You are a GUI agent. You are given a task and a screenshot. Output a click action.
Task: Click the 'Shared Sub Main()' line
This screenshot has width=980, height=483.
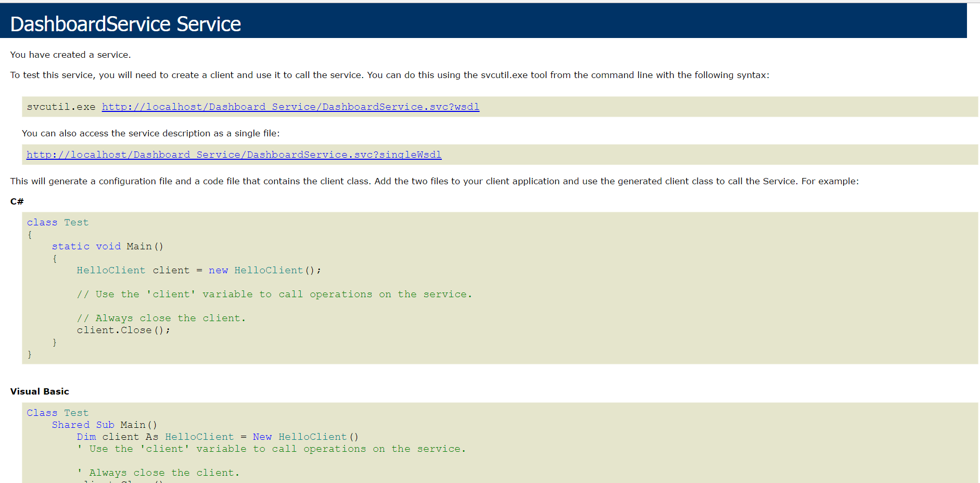[x=105, y=425]
